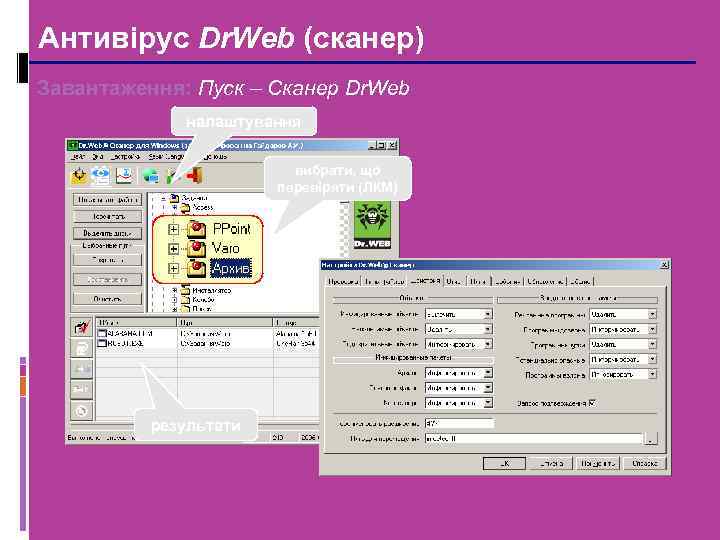This screenshot has width=720, height=540.
Task: Select the Varo folder in the tree
Action: click(x=225, y=248)
